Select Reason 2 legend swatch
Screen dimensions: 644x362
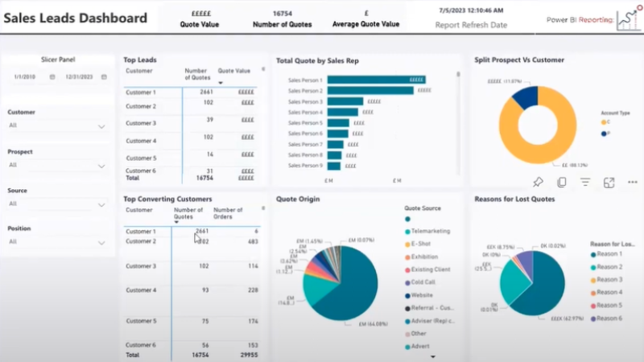[593, 267]
